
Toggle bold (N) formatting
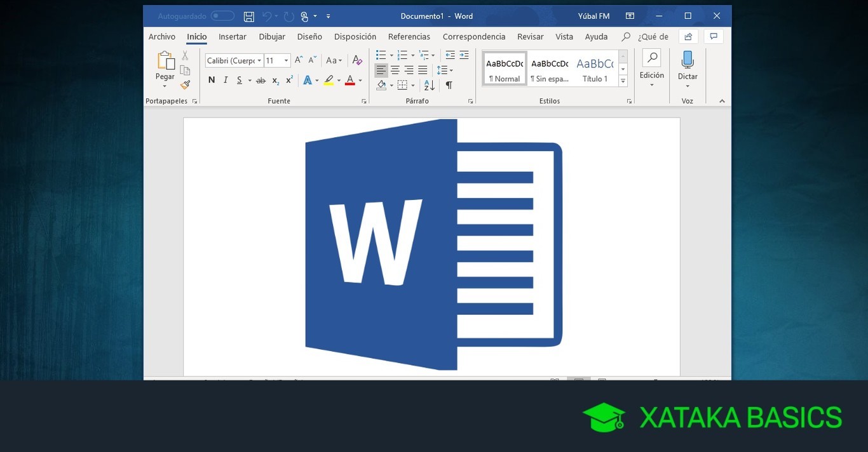pyautogui.click(x=212, y=80)
